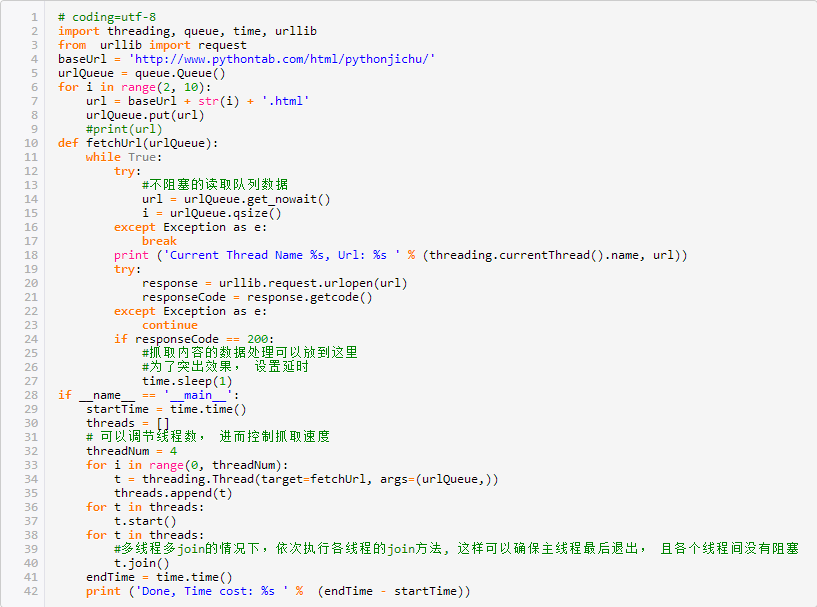
Task: Click 't.join()' line
Action: [142, 563]
